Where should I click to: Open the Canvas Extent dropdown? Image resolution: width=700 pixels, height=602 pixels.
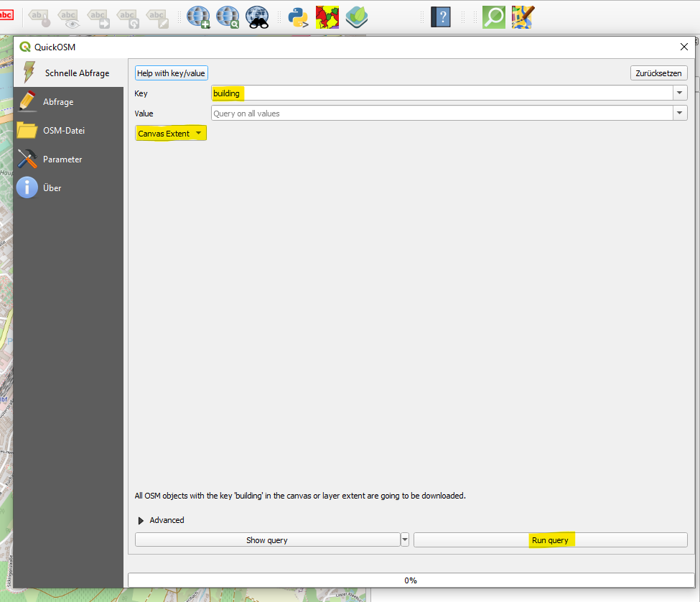pos(171,133)
